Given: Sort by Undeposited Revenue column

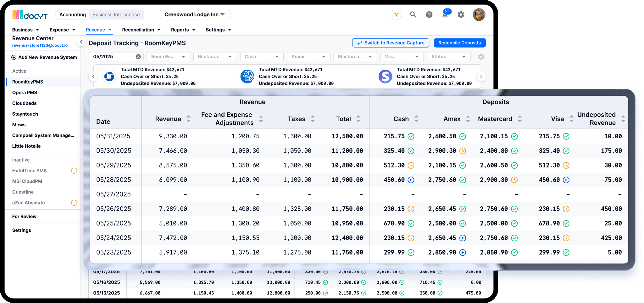Looking at the screenshot, I should click(623, 119).
